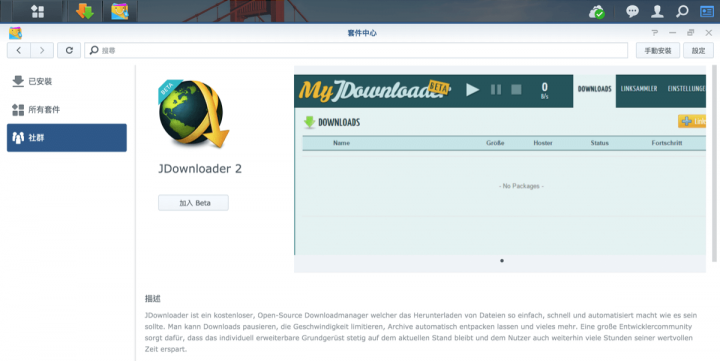
Task: Click the vertical scrollbar of the package page
Action: [714, 163]
